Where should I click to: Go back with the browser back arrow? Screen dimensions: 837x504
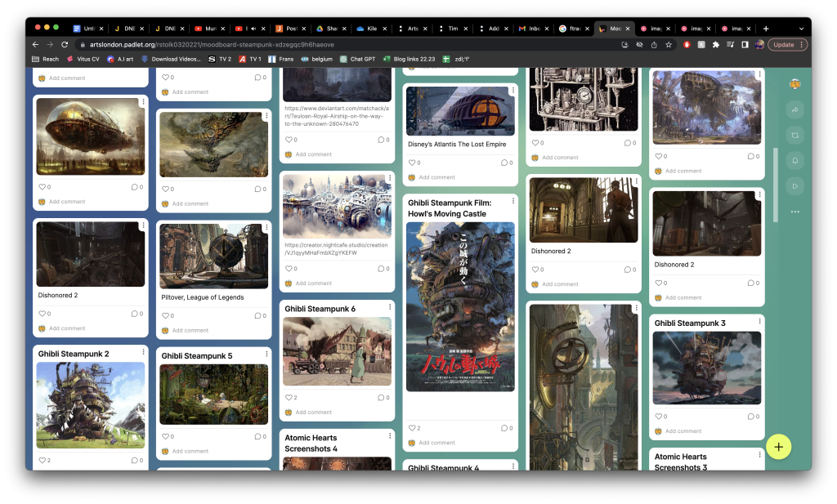(35, 45)
